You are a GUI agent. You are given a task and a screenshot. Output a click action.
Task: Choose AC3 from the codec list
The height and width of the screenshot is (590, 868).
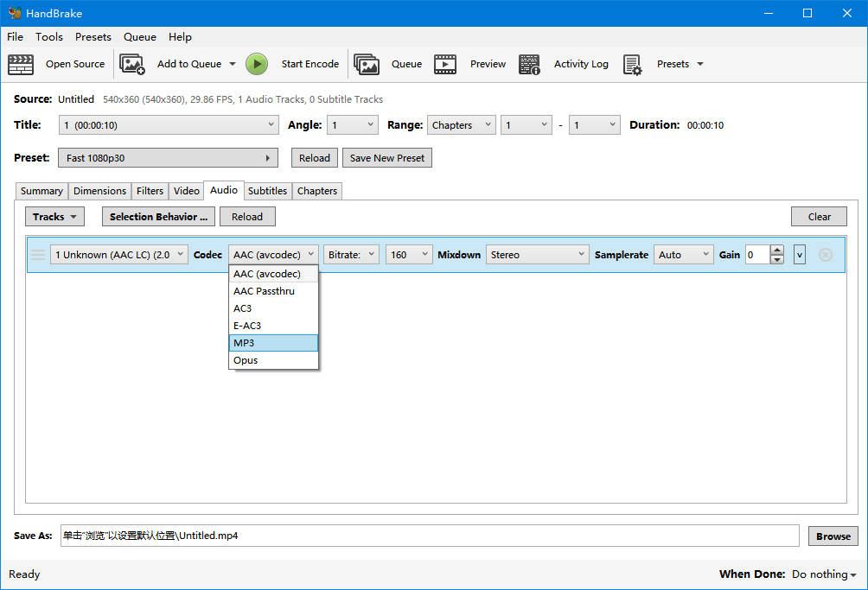273,308
